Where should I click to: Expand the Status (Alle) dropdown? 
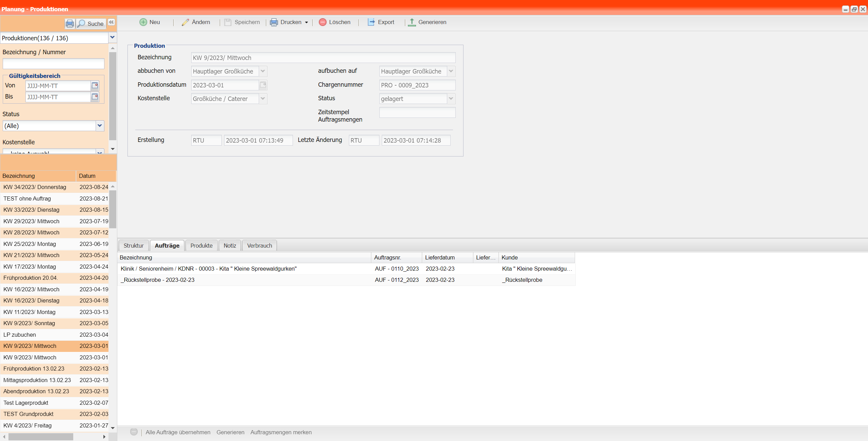(x=100, y=126)
